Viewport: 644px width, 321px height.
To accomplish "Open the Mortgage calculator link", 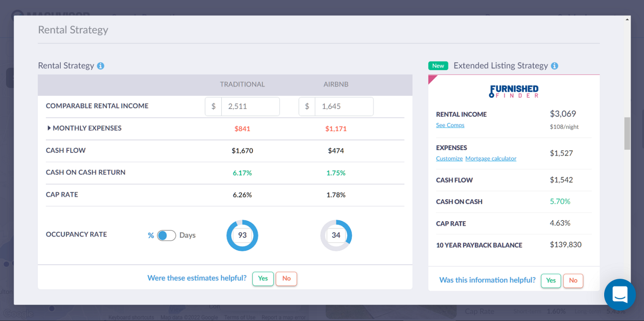I will coord(491,158).
